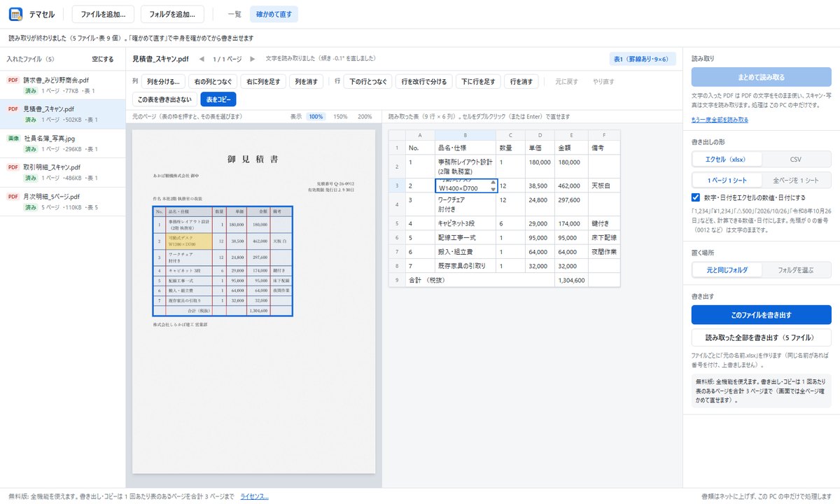Select the 月次明細_5ページ.pdf file in the list
This screenshot has width=840, height=504.
63,202
